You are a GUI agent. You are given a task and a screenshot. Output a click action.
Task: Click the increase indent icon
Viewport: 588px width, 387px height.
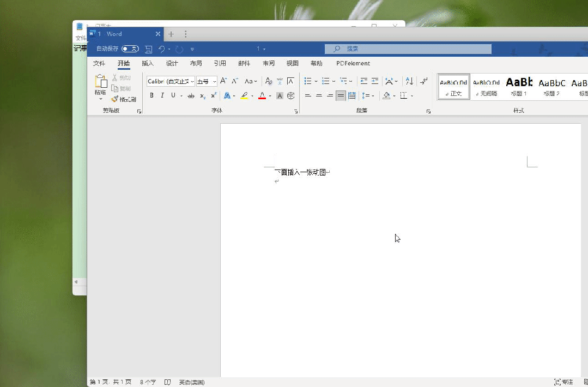pos(375,81)
